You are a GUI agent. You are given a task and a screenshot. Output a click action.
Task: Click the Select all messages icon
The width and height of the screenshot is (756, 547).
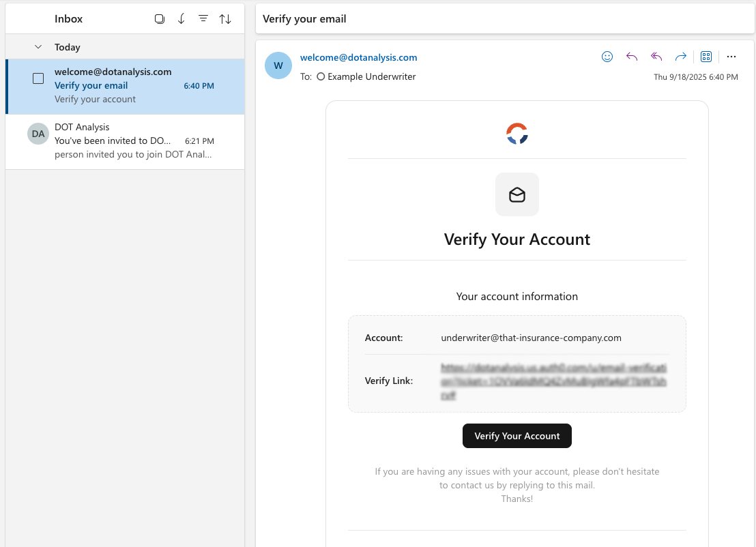tap(160, 19)
